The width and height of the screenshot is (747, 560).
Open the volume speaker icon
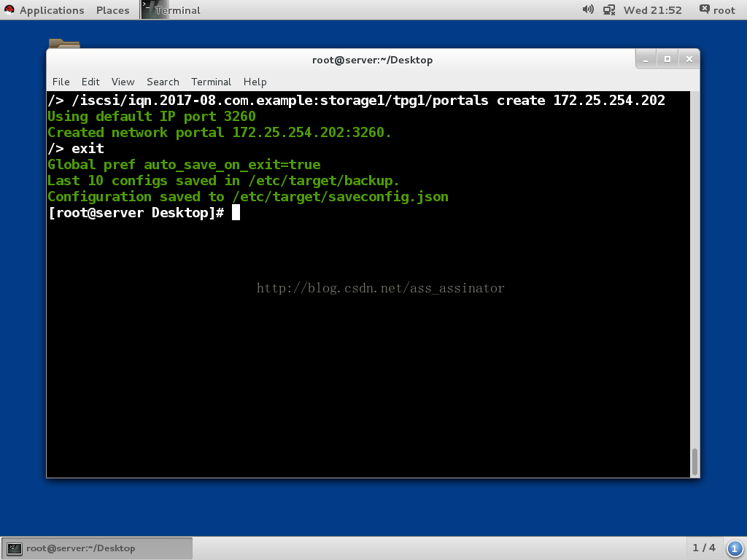click(x=588, y=9)
